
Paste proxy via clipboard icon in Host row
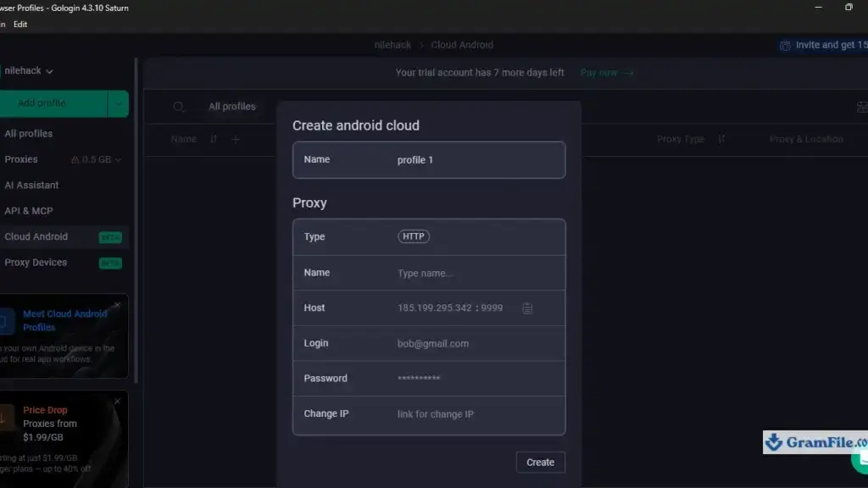click(527, 308)
